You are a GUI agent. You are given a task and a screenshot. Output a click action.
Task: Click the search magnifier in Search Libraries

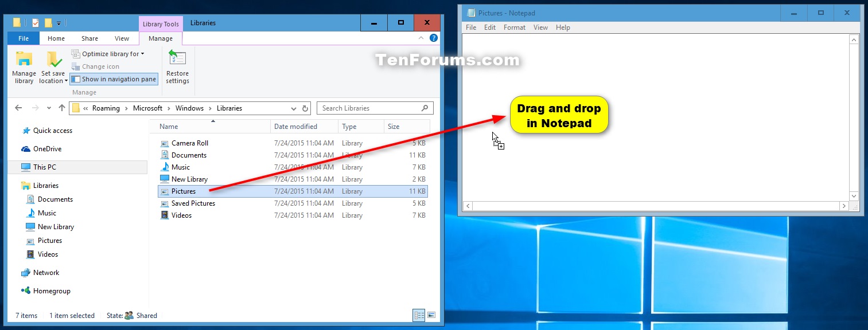[x=424, y=108]
